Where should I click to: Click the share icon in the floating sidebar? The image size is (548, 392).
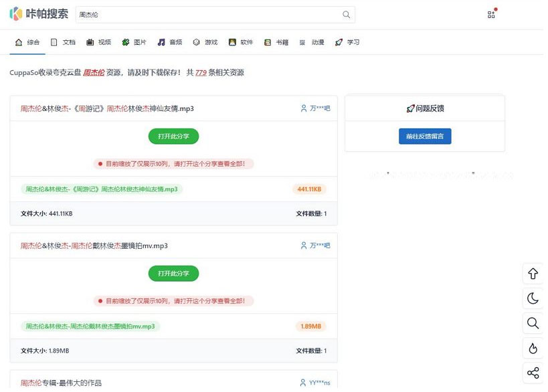pyautogui.click(x=533, y=373)
